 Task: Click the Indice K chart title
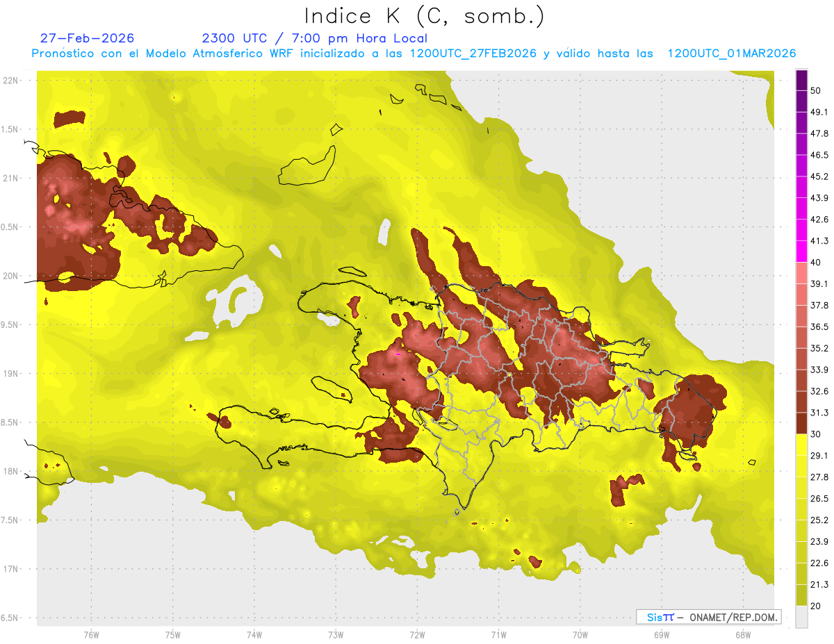424,15
